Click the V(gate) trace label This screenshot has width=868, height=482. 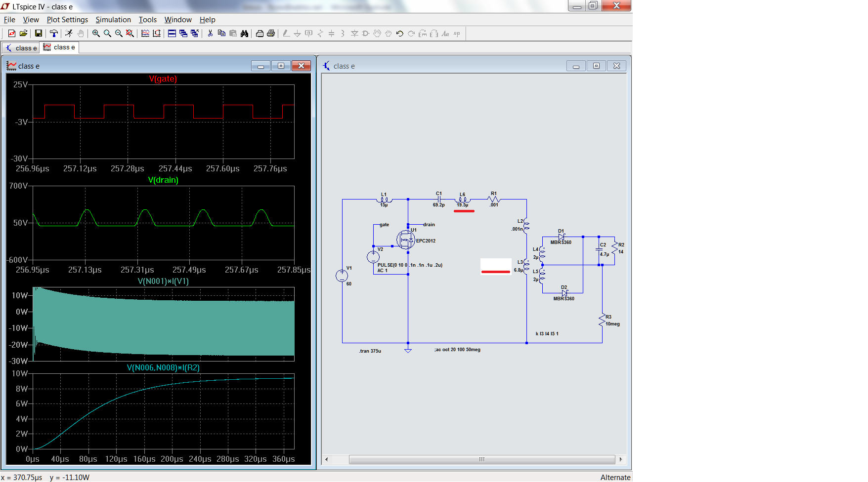pyautogui.click(x=163, y=79)
